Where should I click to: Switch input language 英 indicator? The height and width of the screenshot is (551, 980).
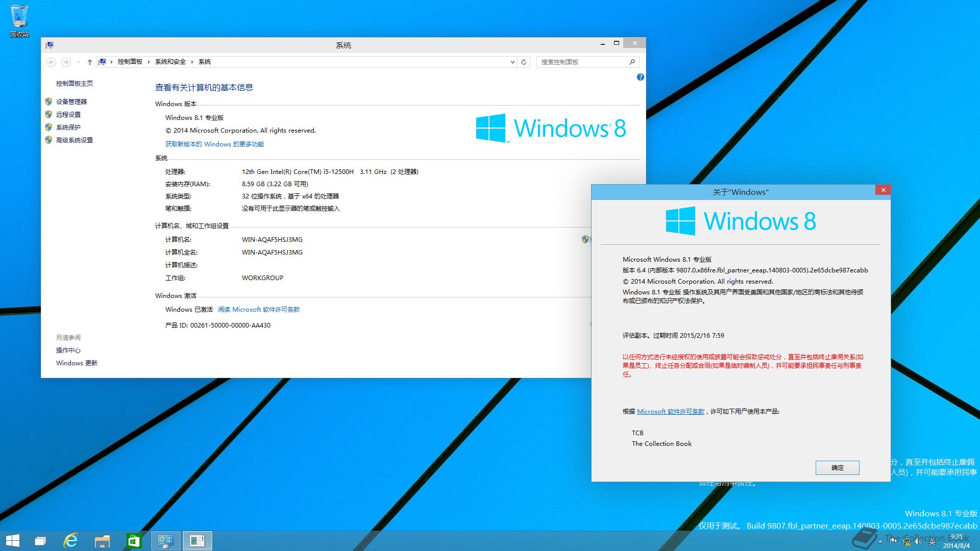932,541
